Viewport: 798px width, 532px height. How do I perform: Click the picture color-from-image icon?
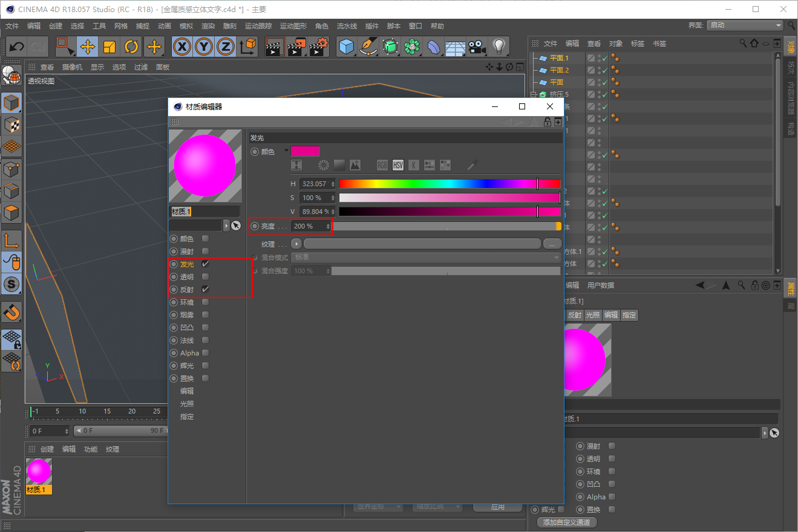tap(355, 165)
